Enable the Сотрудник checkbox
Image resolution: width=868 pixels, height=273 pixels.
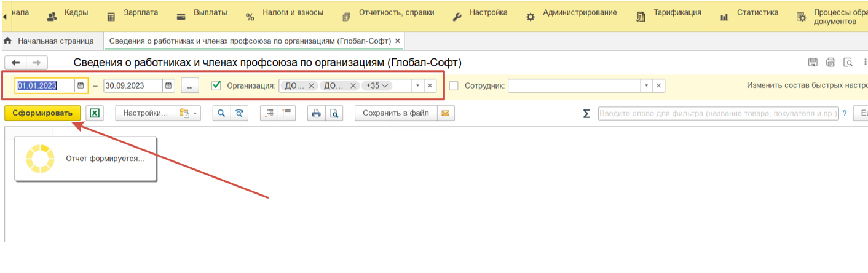454,86
